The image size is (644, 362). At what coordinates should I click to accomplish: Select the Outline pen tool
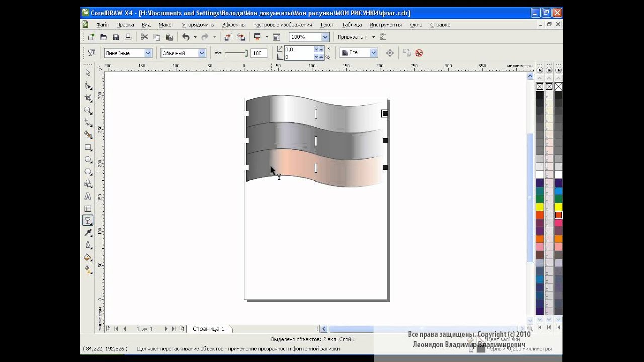(x=88, y=245)
